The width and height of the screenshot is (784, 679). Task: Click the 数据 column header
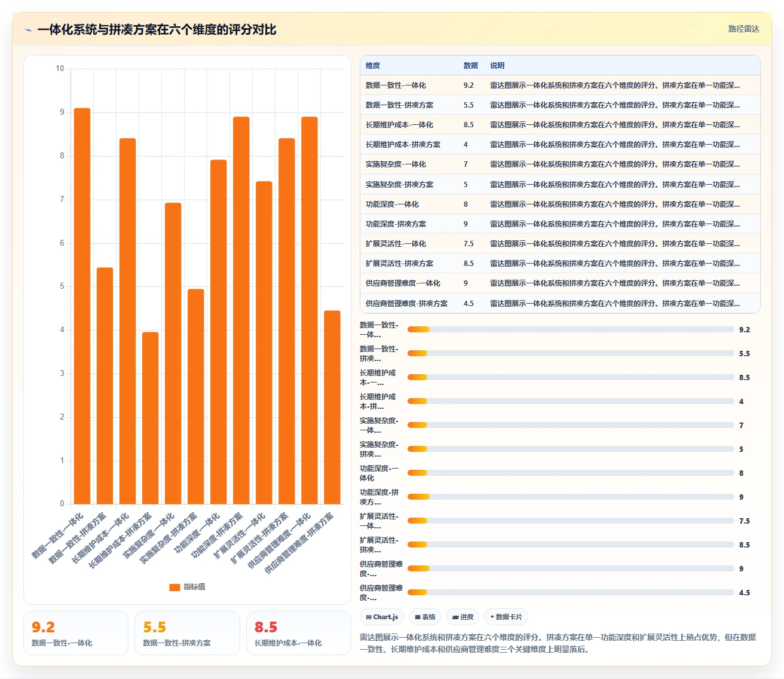(471, 66)
